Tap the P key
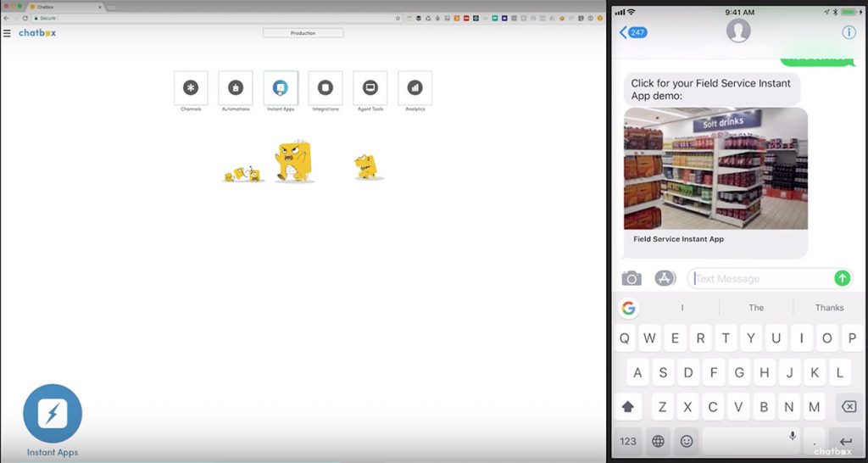Image resolution: width=868 pixels, height=463 pixels. (853, 338)
